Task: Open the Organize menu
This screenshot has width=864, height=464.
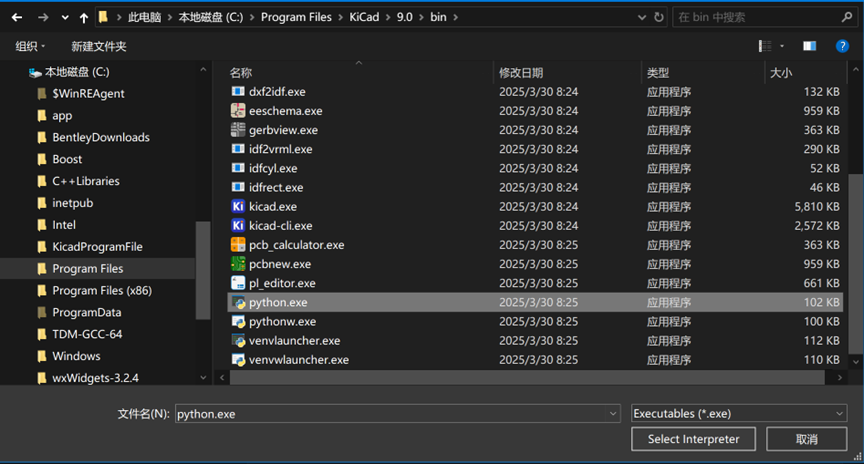Action: pyautogui.click(x=30, y=46)
